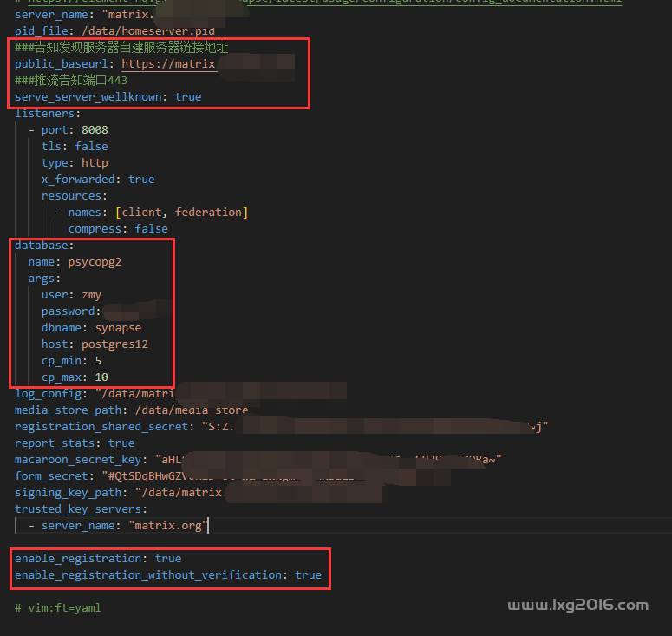Click the 'type: http' line
672x636 pixels.
(x=75, y=163)
